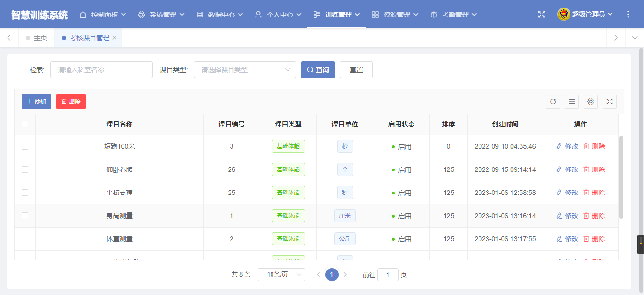Screen dimensions: 644x295
Task: Click the table refresh icon
Action: tap(553, 101)
